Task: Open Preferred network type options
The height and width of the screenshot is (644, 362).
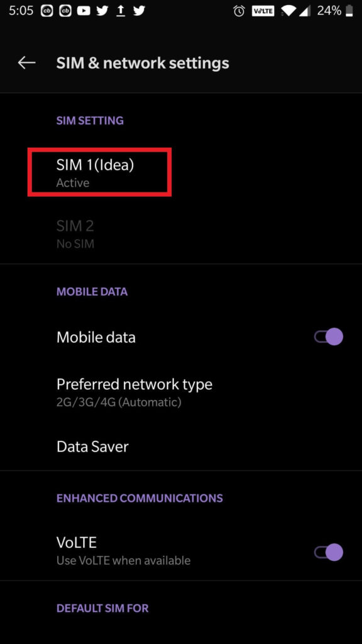Action: (181, 392)
